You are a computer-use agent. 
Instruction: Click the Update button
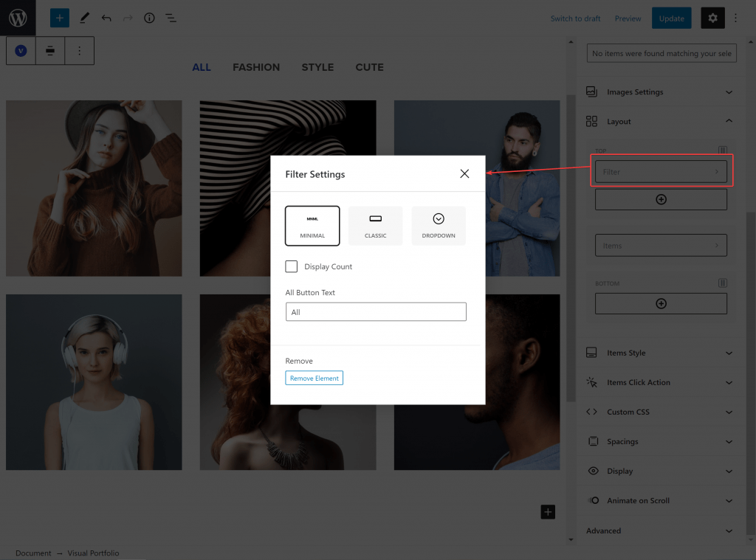coord(671,18)
